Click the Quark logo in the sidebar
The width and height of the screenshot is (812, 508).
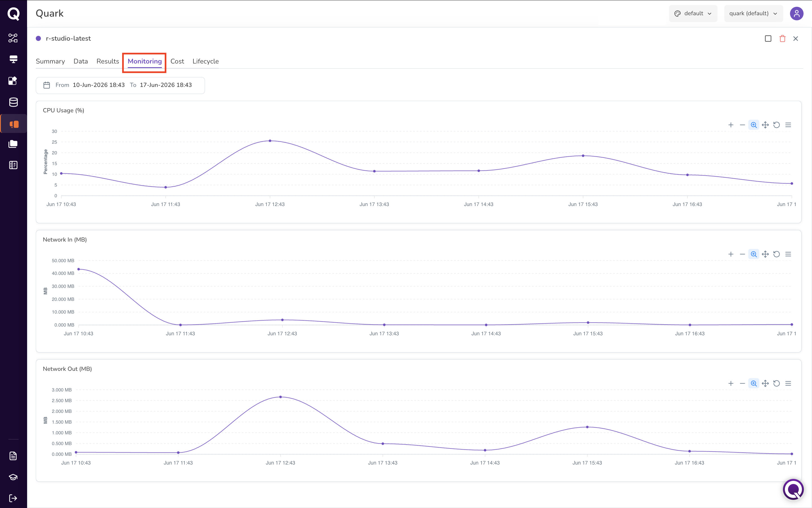[x=14, y=14]
